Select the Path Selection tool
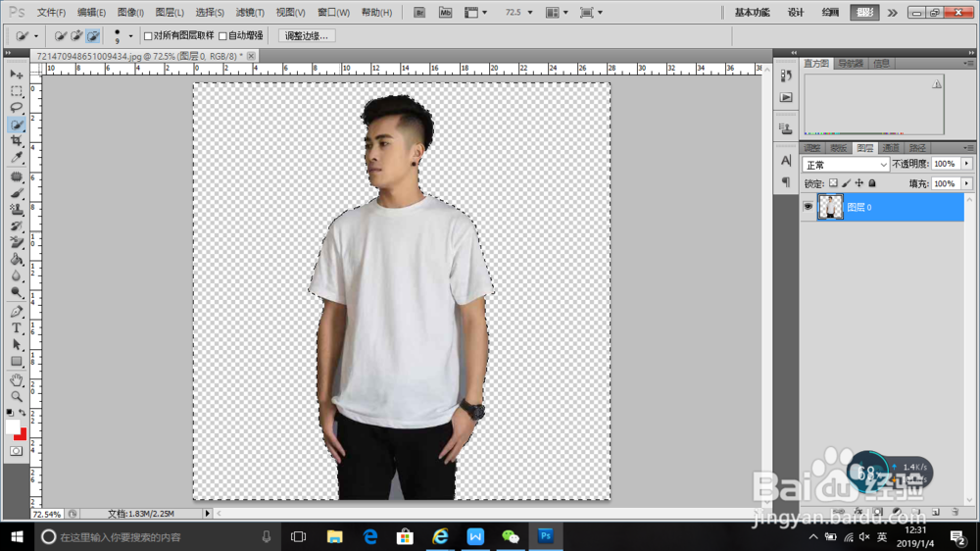 17,344
